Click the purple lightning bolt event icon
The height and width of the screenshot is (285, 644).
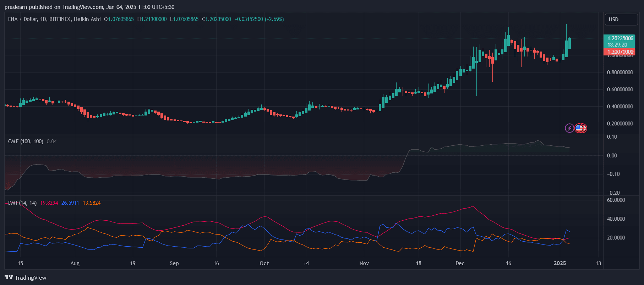(x=569, y=128)
